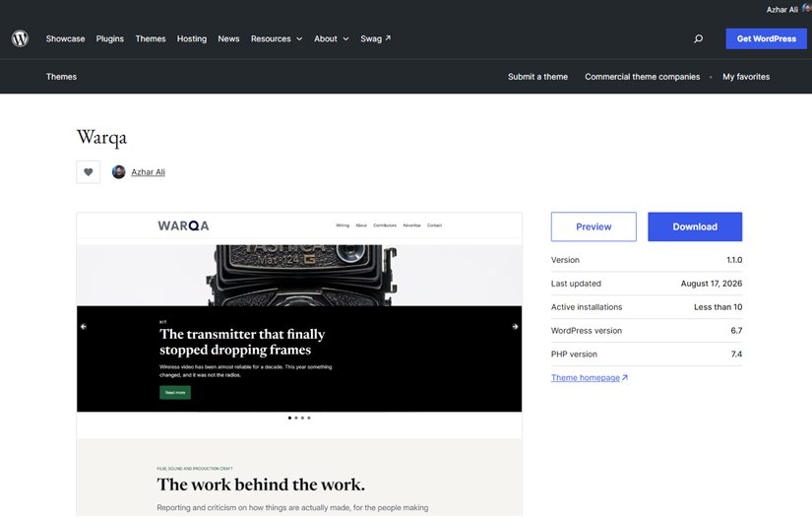The width and height of the screenshot is (812, 517).
Task: Click WARQA logo in theme screenshot
Action: pyautogui.click(x=183, y=226)
